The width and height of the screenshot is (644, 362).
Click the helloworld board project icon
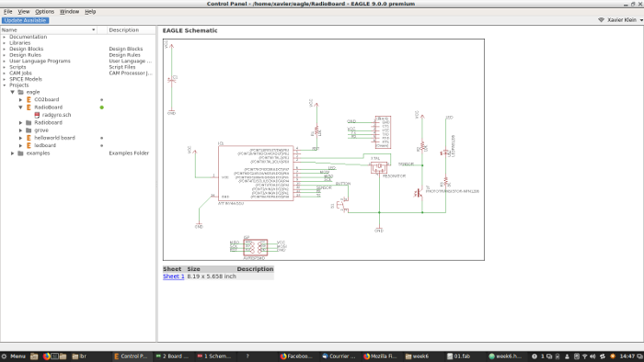click(29, 138)
